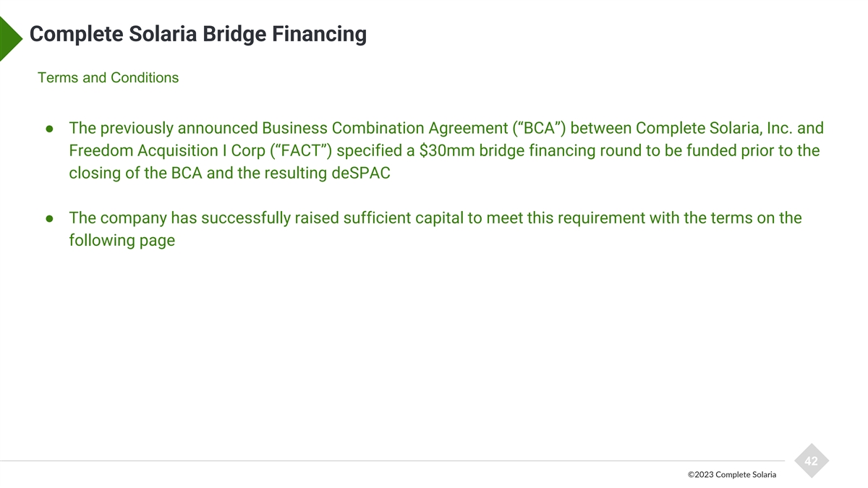Click the ©2023 Complete Solaria footer text
This screenshot has width=868, height=488.
click(732, 474)
